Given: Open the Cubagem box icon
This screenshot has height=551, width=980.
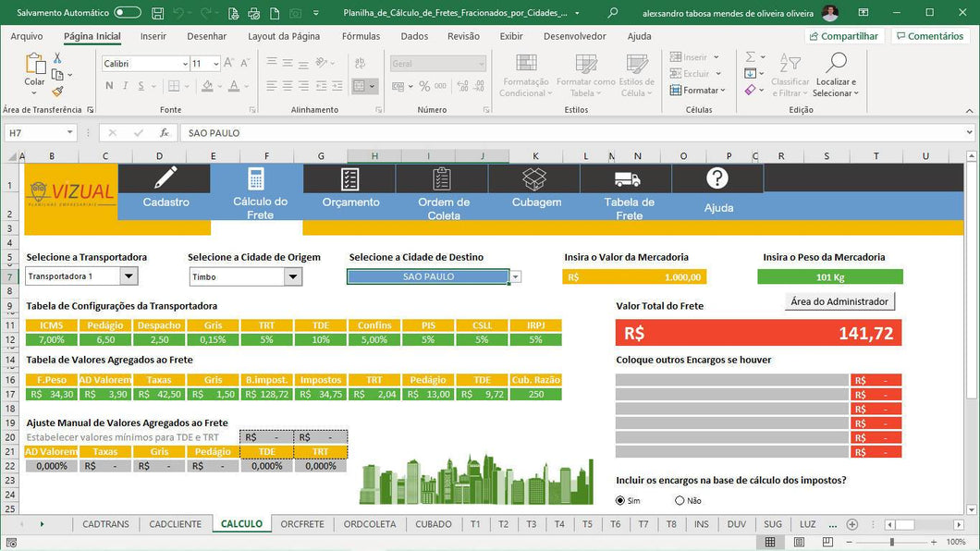Looking at the screenshot, I should (534, 179).
